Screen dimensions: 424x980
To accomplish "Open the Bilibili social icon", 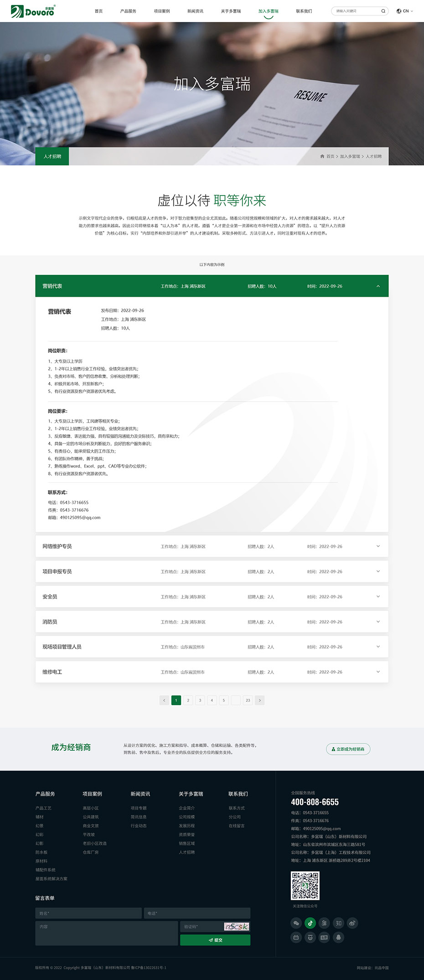I will [296, 937].
